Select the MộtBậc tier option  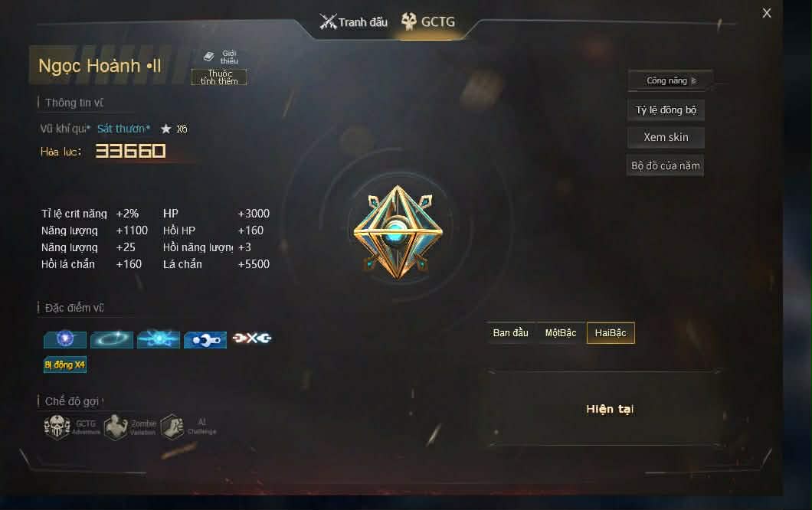pos(560,333)
